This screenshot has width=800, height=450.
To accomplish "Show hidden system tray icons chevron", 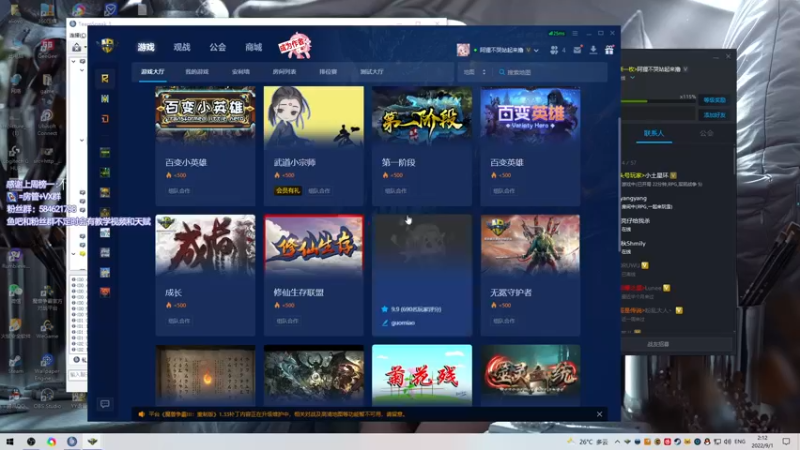I will click(x=617, y=442).
